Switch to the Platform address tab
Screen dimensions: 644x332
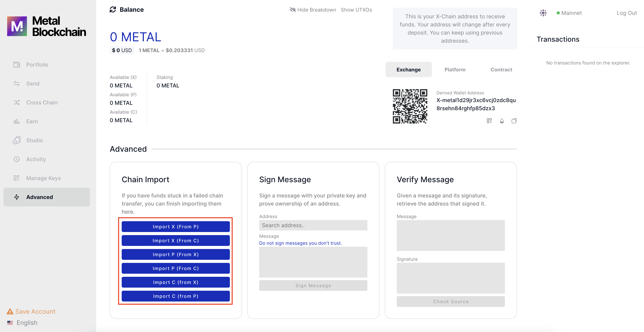point(455,70)
